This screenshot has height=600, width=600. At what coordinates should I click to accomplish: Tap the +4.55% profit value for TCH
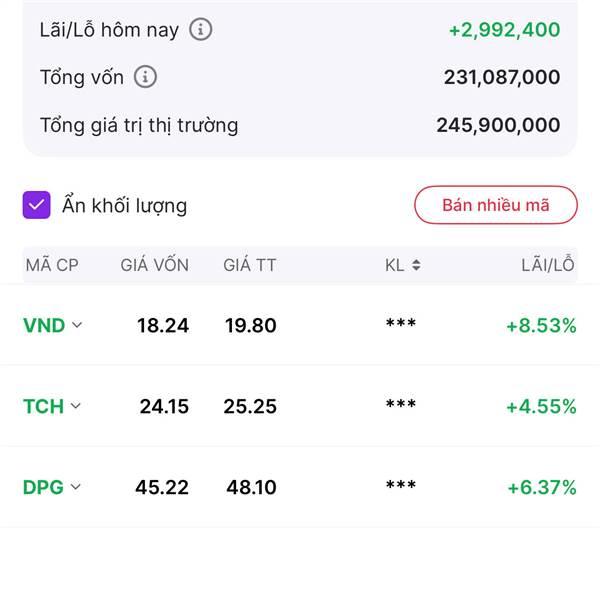point(541,406)
